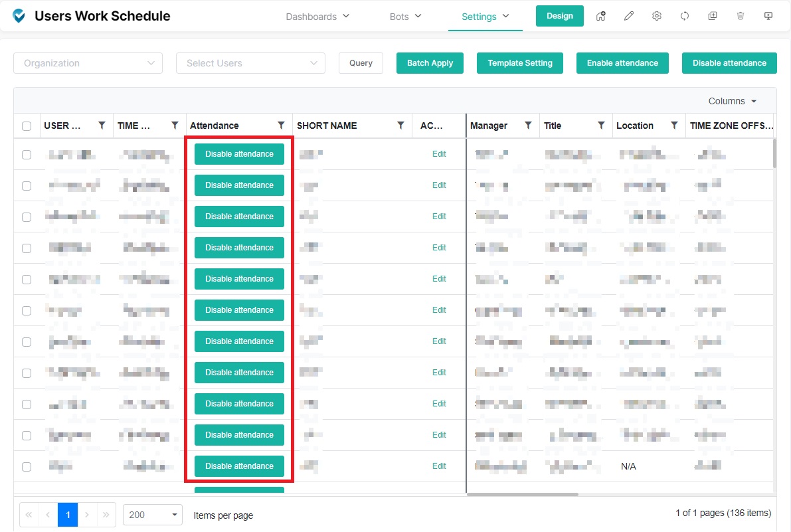Viewport: 791px width, 532px height.
Task: Expand the Select Users dropdown
Action: [250, 63]
